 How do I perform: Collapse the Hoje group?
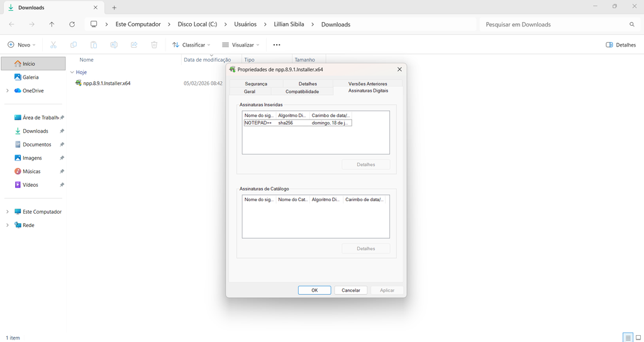click(72, 72)
